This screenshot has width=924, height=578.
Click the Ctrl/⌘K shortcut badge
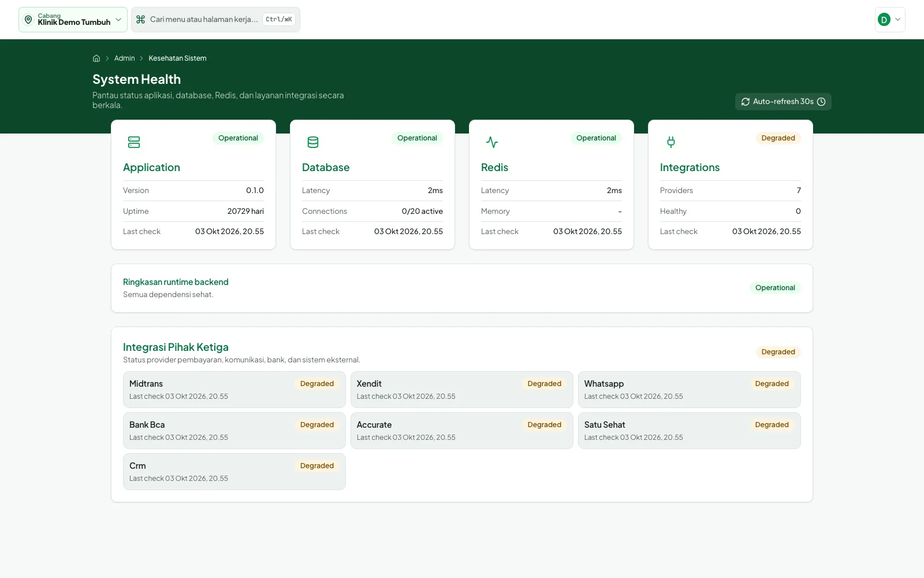pyautogui.click(x=279, y=20)
